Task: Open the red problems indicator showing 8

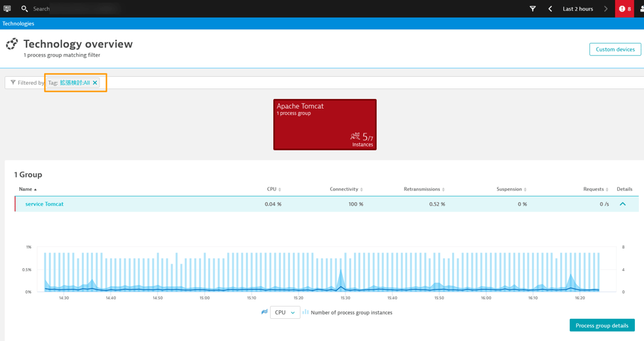Action: pyautogui.click(x=624, y=8)
